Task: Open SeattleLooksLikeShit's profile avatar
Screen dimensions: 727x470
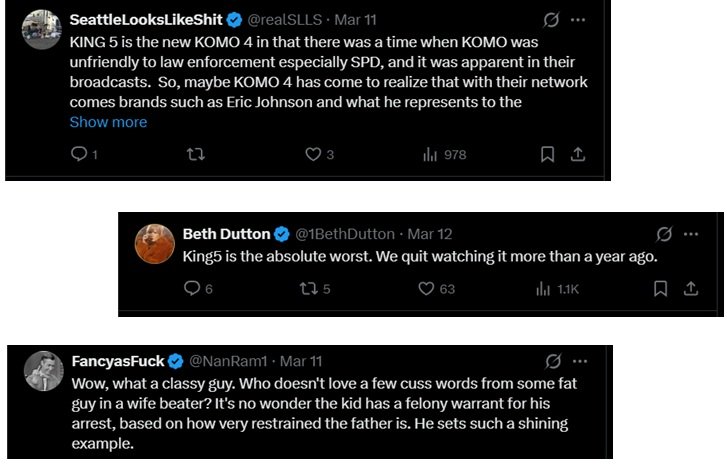Action: pyautogui.click(x=41, y=30)
